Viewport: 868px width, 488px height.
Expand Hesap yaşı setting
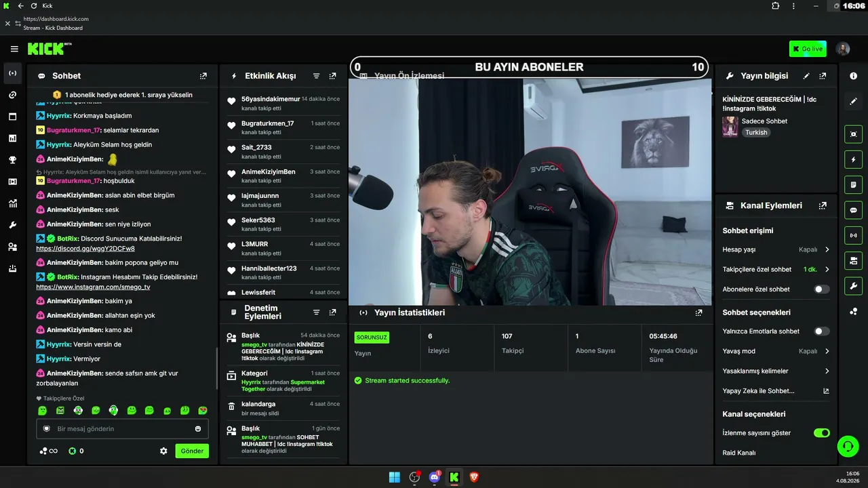[x=776, y=249]
